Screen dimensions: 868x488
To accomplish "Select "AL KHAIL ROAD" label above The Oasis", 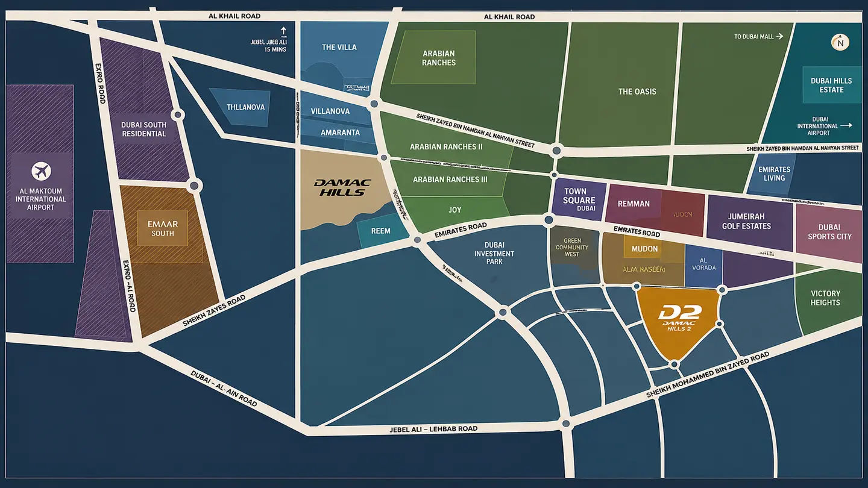I will (509, 17).
